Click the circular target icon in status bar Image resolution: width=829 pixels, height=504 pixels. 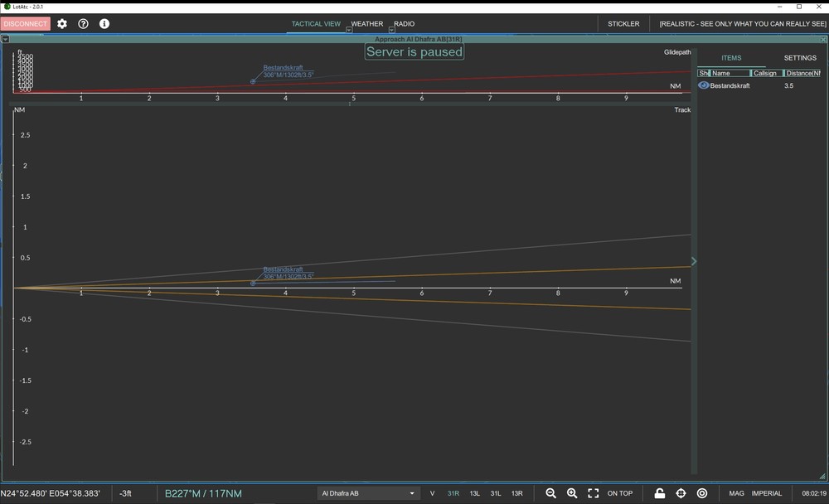coord(702,493)
